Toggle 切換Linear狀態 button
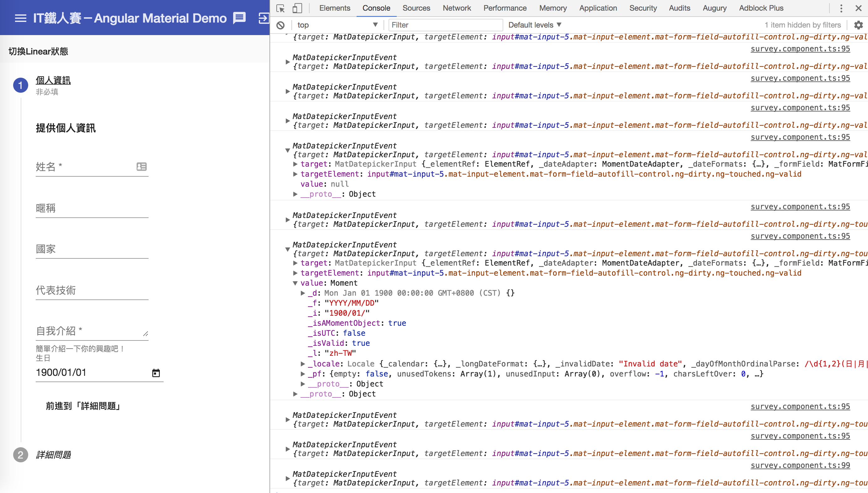 (x=38, y=51)
